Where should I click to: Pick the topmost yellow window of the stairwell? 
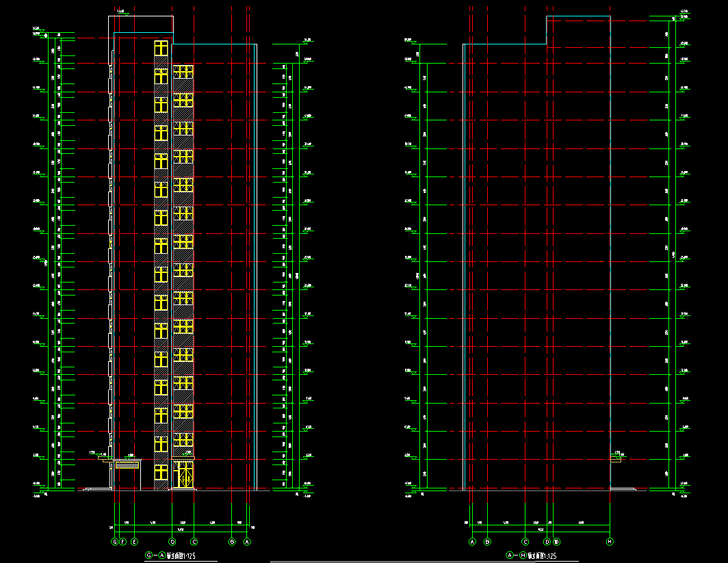[x=161, y=48]
